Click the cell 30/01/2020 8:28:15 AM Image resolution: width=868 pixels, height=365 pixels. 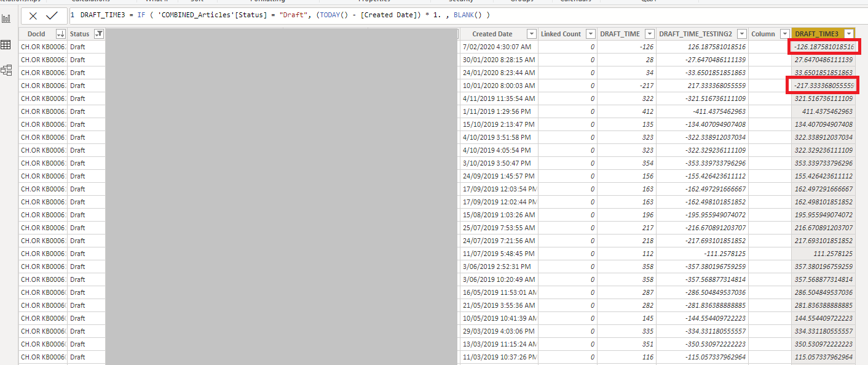tap(499, 60)
